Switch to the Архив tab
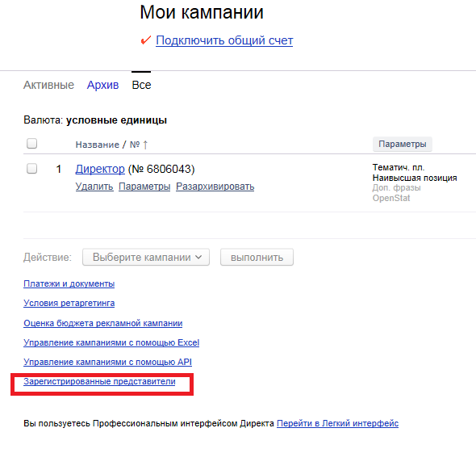476x470 pixels. (102, 85)
